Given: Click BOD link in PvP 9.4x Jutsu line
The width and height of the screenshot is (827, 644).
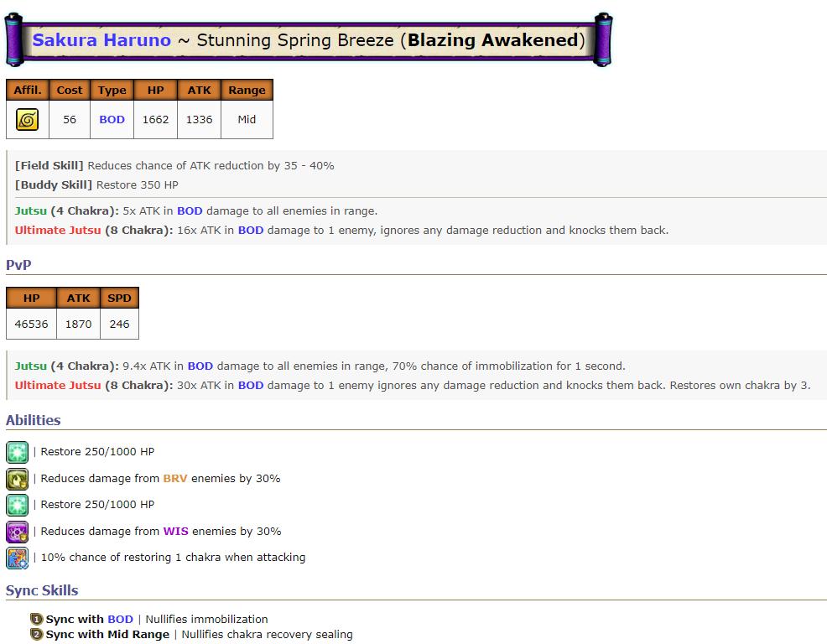Looking at the screenshot, I should tap(200, 366).
